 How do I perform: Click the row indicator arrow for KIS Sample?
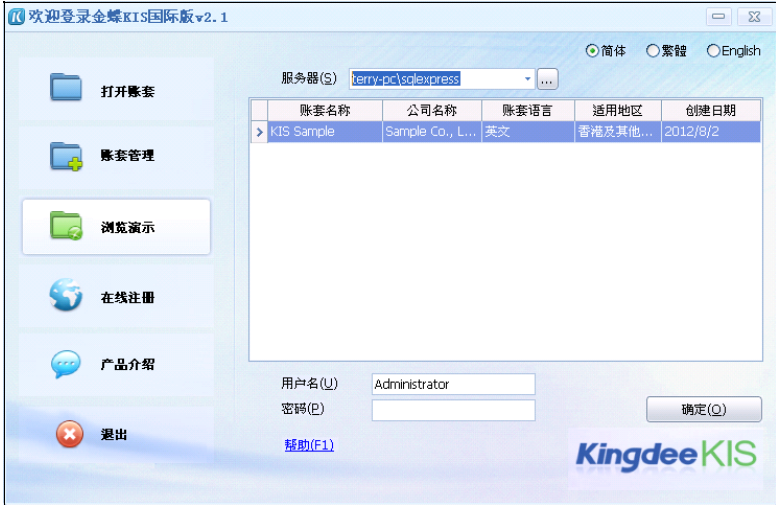click(259, 131)
